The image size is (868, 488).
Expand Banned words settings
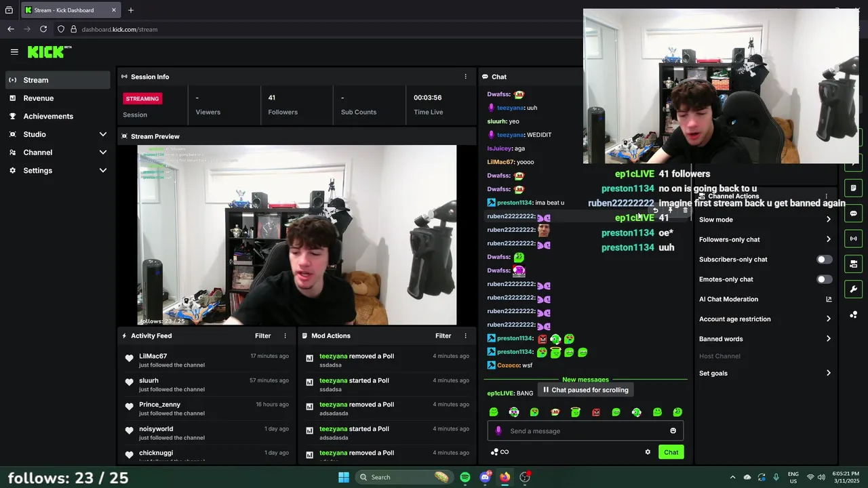[765, 339]
